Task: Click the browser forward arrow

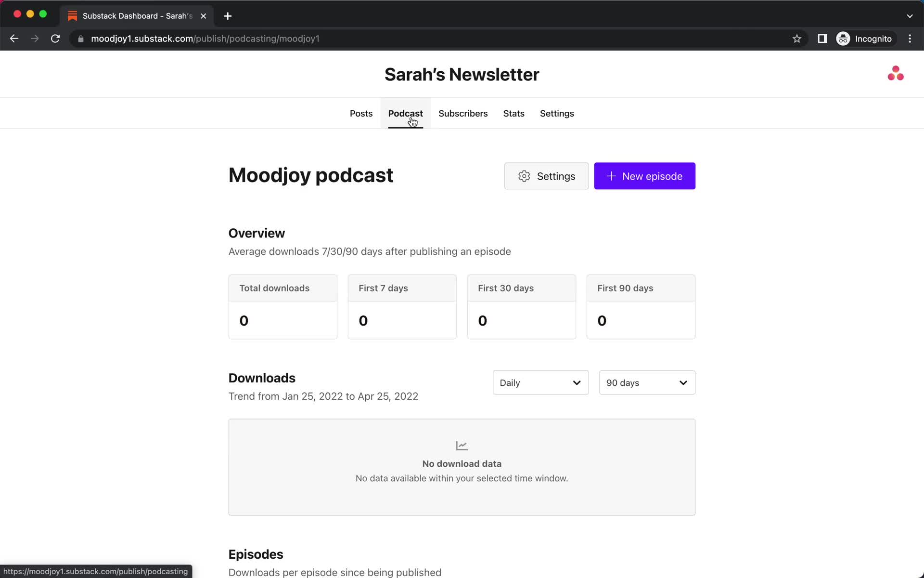Action: [x=35, y=39]
